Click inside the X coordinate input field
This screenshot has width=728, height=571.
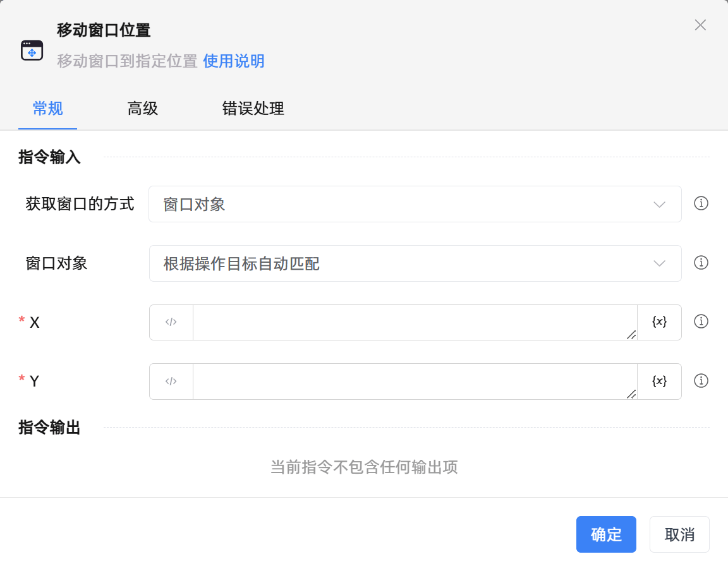point(411,322)
